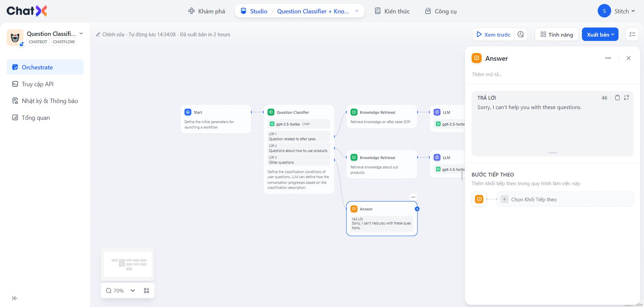Click the blue plus handle on Answer node
644x307 pixels.
pyautogui.click(x=417, y=209)
